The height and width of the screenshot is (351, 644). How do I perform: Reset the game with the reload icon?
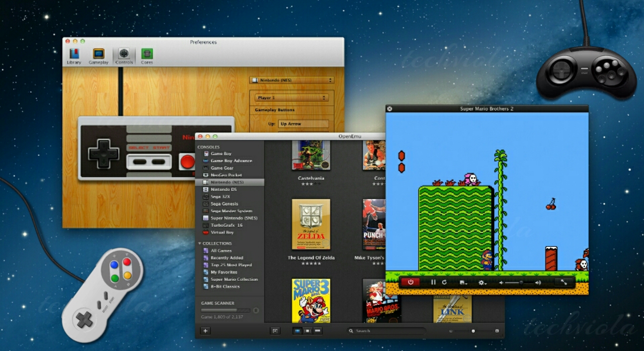[x=444, y=283]
